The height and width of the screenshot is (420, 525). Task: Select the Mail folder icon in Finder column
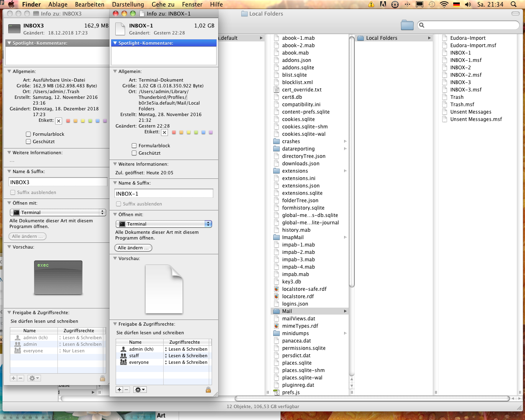[x=276, y=311]
